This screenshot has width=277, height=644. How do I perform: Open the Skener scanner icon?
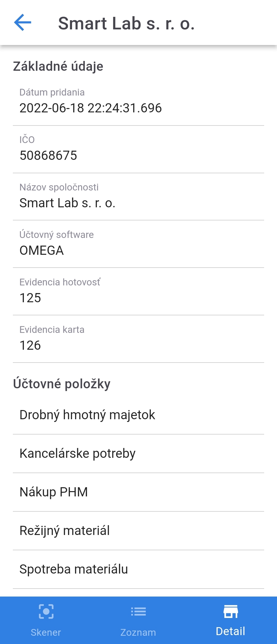pyautogui.click(x=46, y=612)
